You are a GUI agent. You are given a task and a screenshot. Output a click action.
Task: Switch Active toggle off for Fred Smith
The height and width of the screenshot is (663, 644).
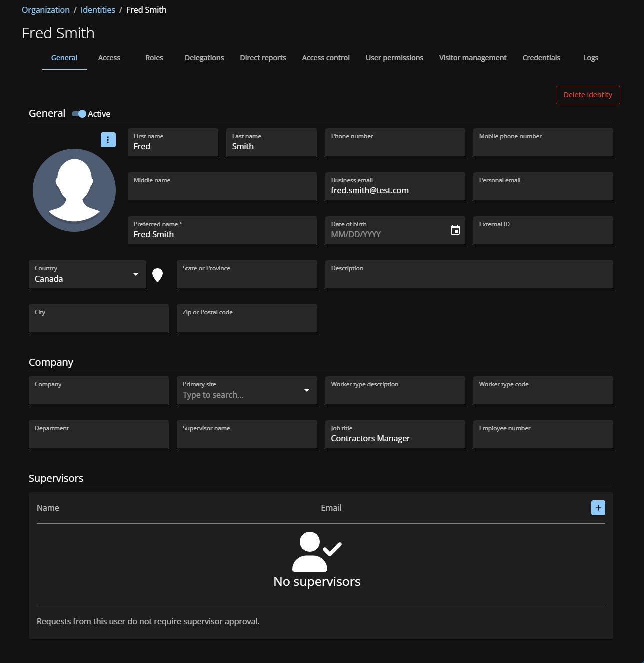pyautogui.click(x=79, y=114)
